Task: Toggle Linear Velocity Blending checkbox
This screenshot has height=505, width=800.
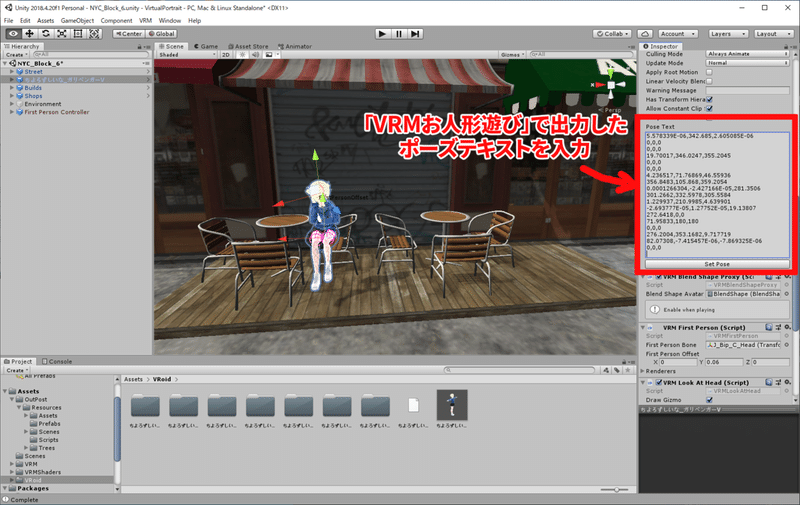Action: coord(709,81)
